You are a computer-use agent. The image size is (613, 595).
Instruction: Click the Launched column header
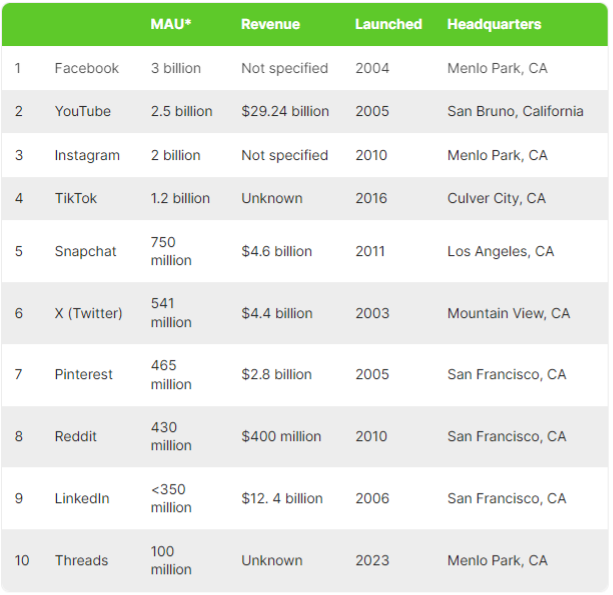(x=388, y=24)
